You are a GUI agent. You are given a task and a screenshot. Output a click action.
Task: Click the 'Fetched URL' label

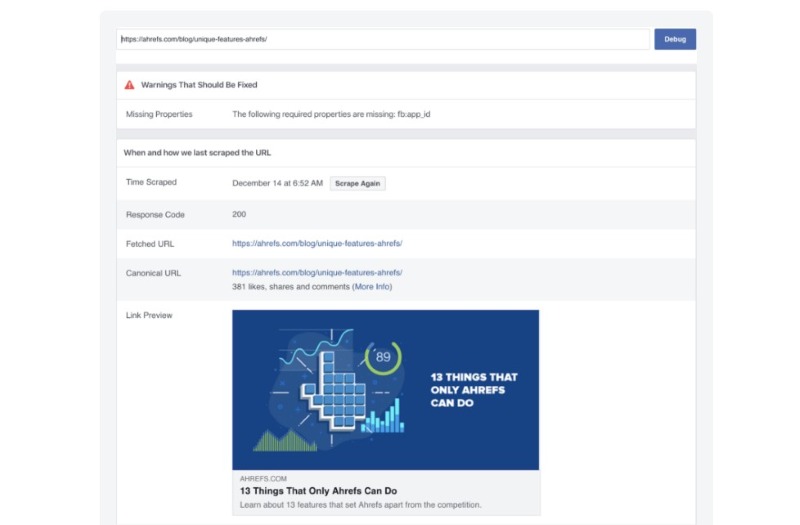[x=150, y=244]
